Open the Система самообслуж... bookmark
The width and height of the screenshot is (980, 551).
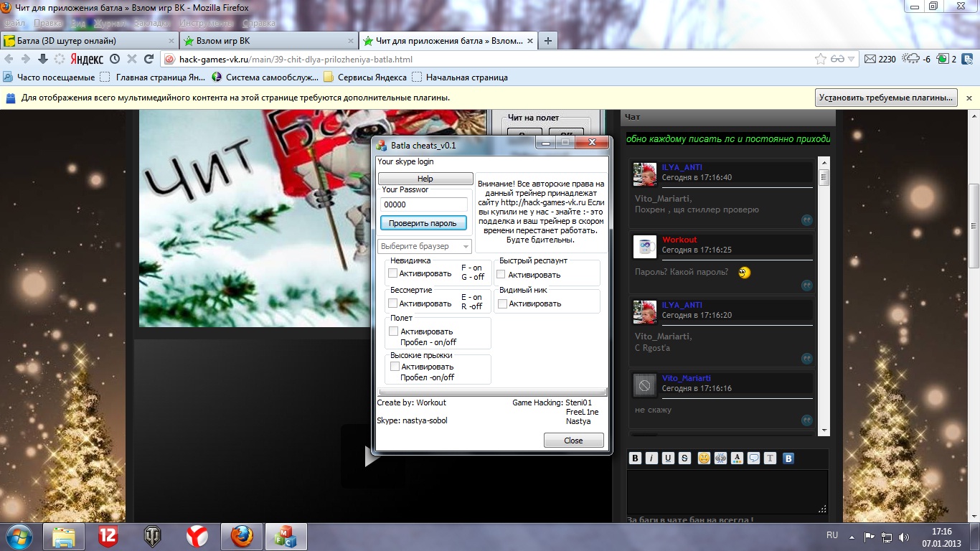tap(265, 77)
